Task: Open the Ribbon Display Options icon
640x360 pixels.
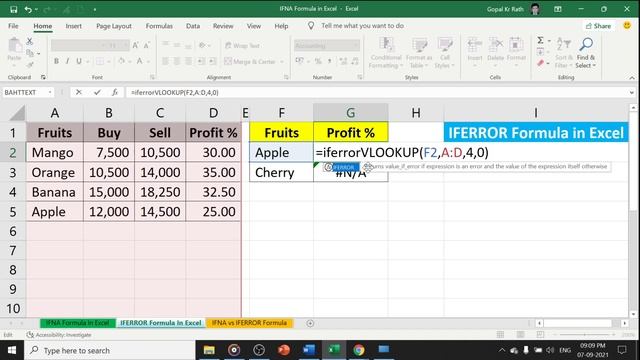Action: click(x=558, y=9)
